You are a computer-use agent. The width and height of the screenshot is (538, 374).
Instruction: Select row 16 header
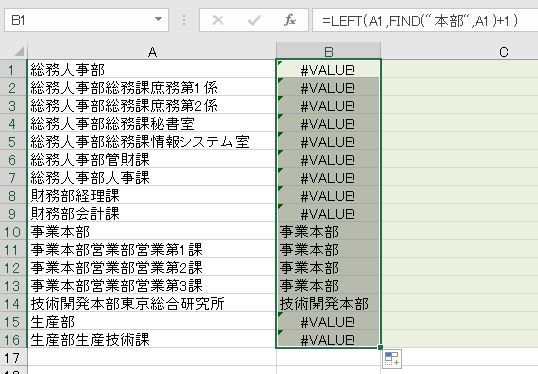[x=13, y=339]
